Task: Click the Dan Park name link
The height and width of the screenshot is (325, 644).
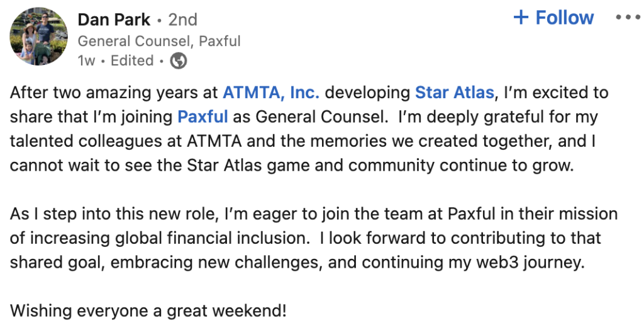Action: [114, 20]
